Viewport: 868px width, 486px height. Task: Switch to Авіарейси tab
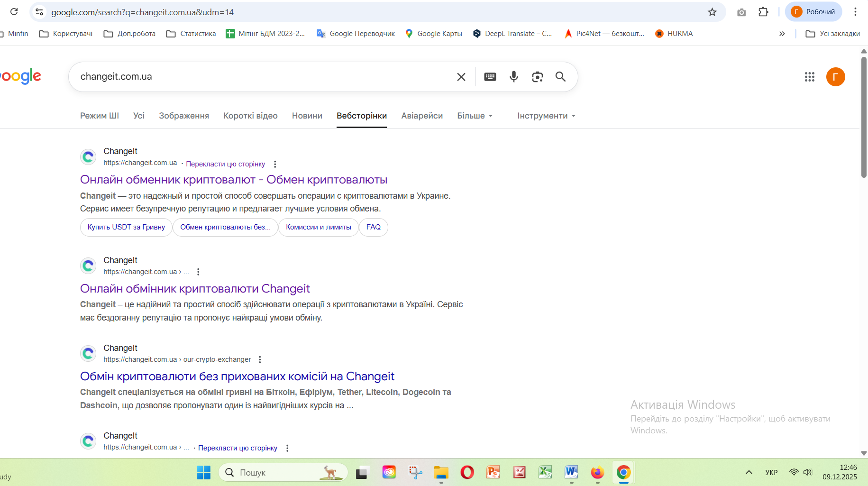[x=422, y=116]
